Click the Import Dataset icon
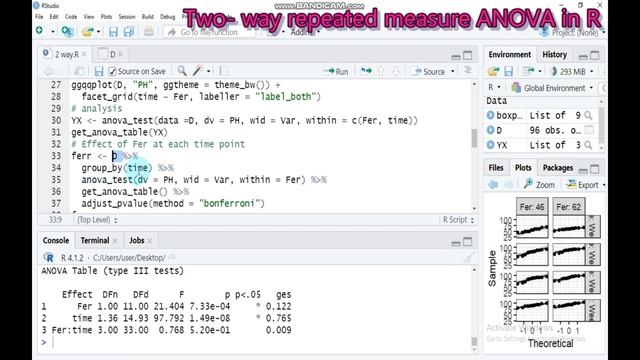The width and height of the screenshot is (640, 360). coord(529,71)
